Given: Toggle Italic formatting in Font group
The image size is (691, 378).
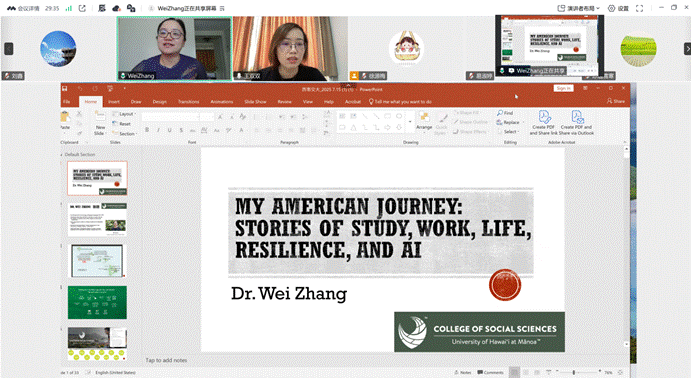Looking at the screenshot, I should coord(158,130).
